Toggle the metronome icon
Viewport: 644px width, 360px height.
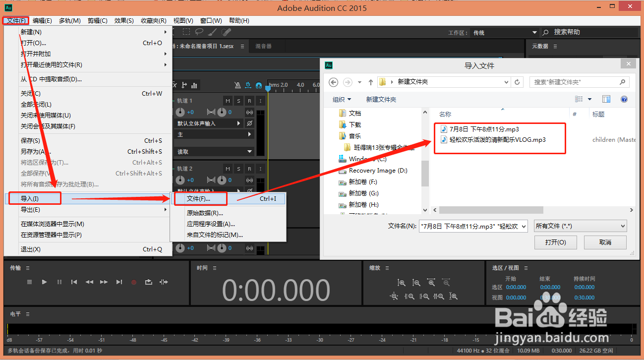point(237,85)
